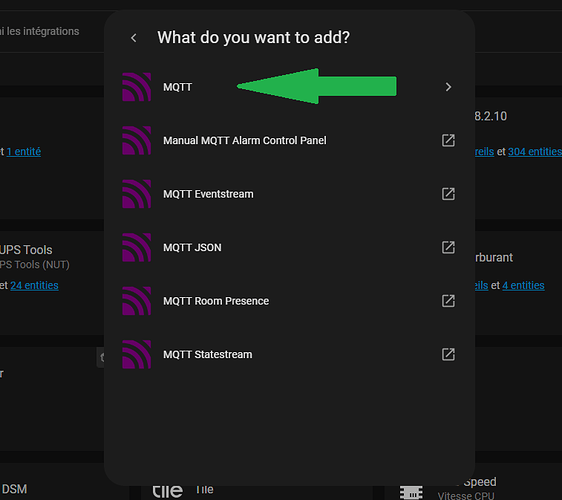Open the 1 entité link
562x500 pixels.
point(24,152)
